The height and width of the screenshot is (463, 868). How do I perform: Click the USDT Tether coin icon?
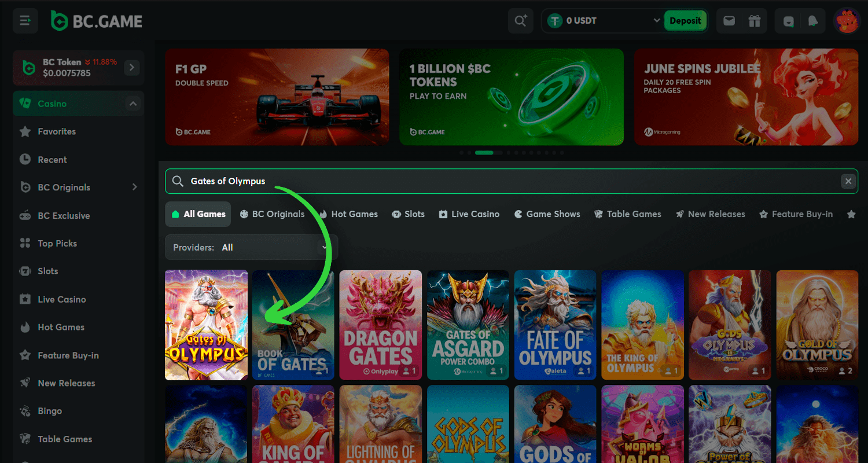pos(556,21)
